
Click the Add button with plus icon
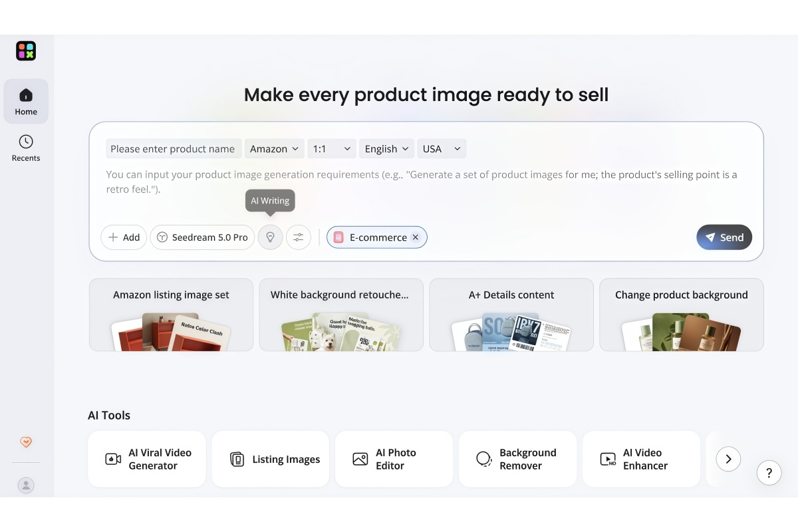click(124, 237)
